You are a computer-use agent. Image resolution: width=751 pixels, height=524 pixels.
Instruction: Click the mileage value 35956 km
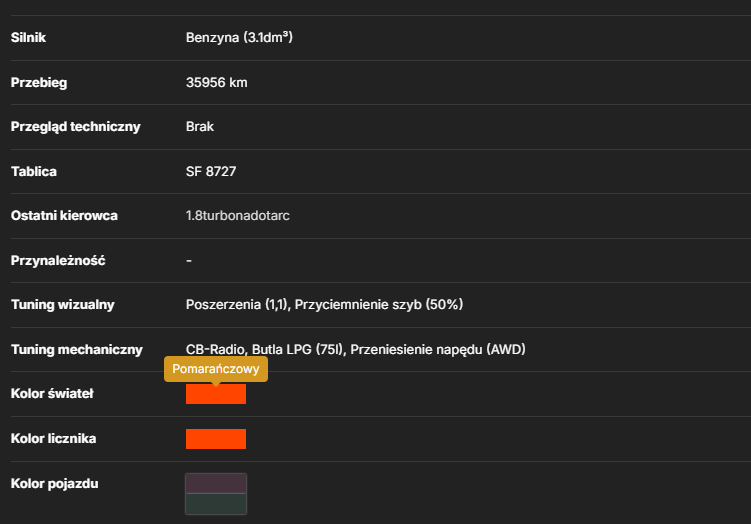(216, 82)
